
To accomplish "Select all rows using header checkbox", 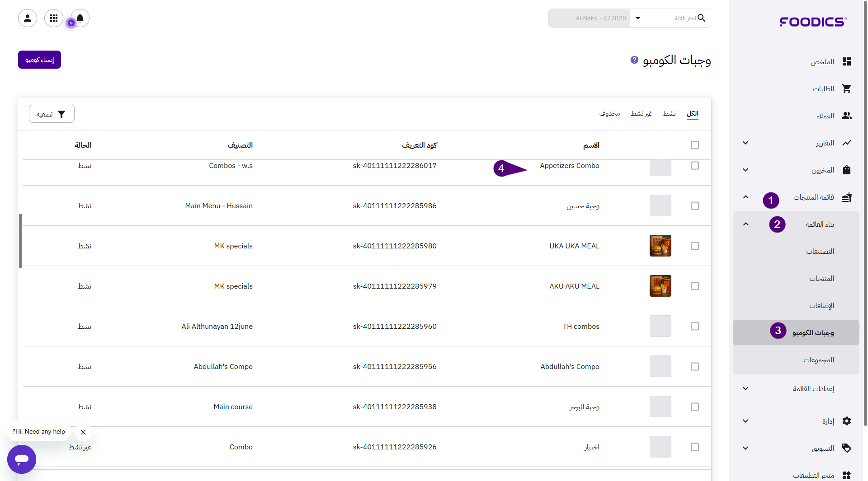I will click(695, 145).
